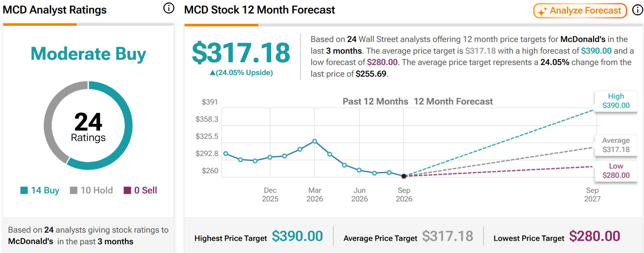Click the Lowest Price Target $280.00 value
644x253 pixels.
595,236
